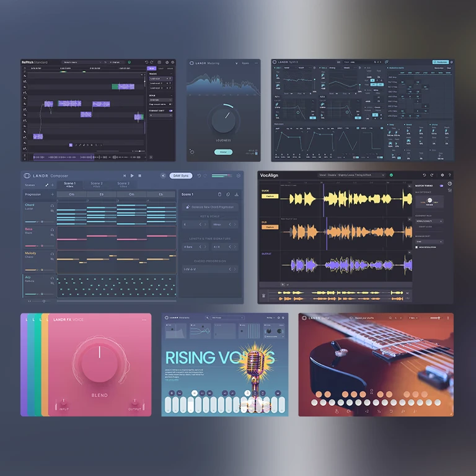The width and height of the screenshot is (476, 476).
Task: Solo the Bass track with its headphone icon
Action: [52, 230]
